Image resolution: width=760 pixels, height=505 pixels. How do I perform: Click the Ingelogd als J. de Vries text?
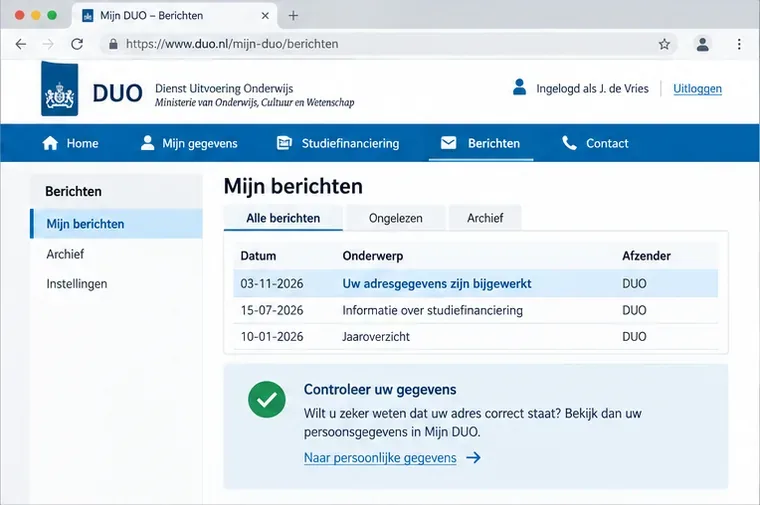point(592,89)
